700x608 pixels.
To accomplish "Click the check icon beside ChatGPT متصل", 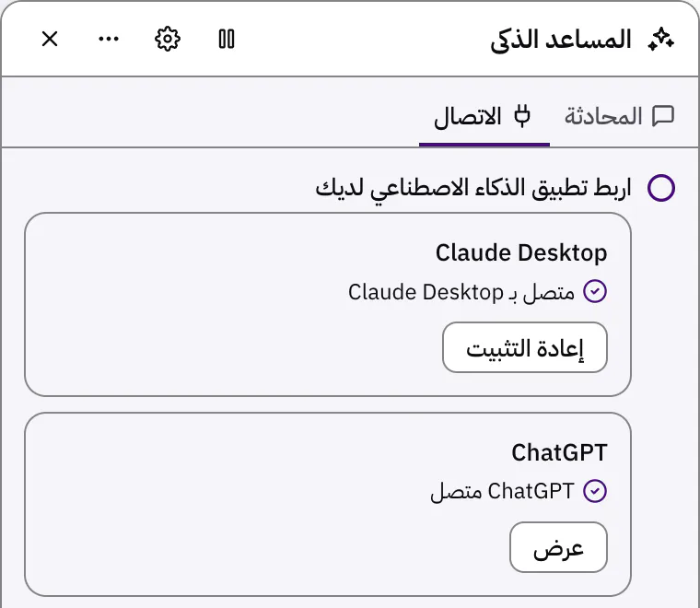I will coord(595,491).
